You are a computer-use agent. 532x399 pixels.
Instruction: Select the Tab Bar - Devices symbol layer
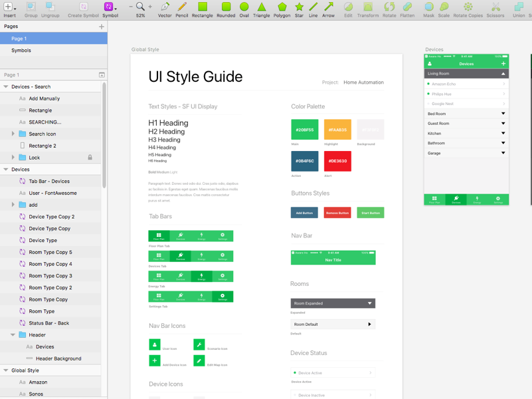point(50,181)
